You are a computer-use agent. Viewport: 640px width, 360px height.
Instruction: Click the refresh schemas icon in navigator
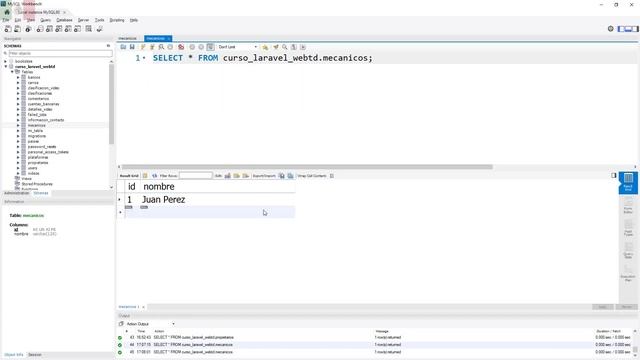[108, 46]
